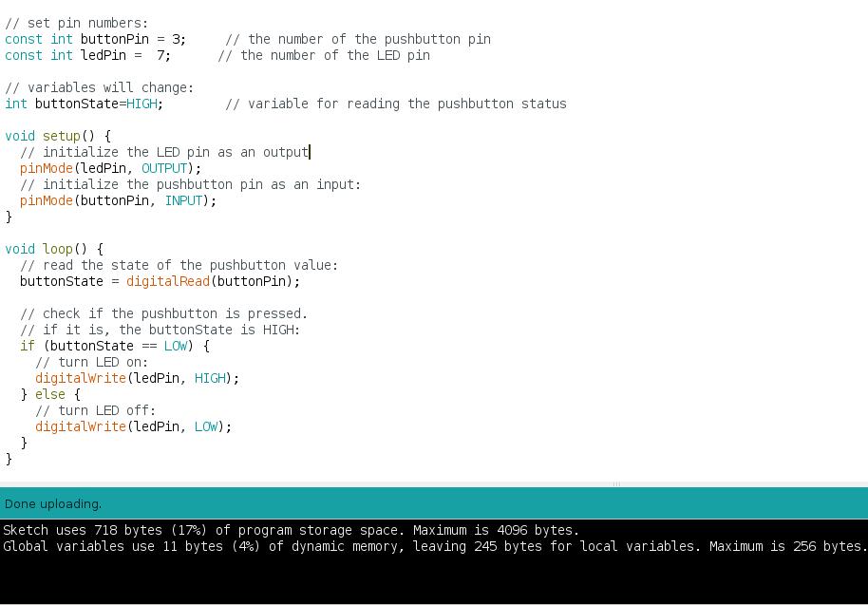Screen dimensions: 868x605
Task: Click comment '// if it is, the buttonState is HIGH:'
Action: tap(160, 330)
